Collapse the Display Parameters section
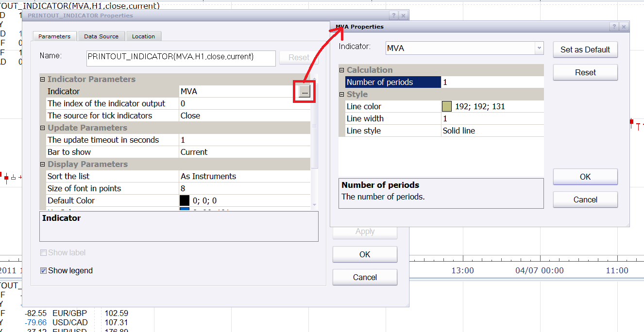The image size is (644, 332). tap(42, 164)
